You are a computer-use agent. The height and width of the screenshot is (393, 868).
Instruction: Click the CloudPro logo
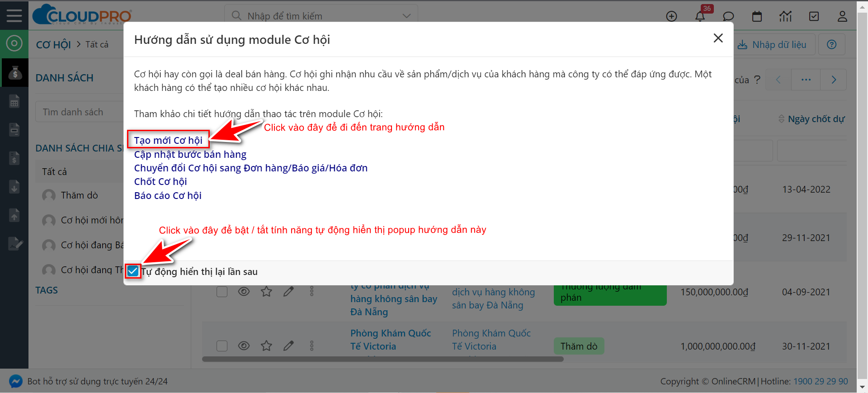tap(82, 15)
